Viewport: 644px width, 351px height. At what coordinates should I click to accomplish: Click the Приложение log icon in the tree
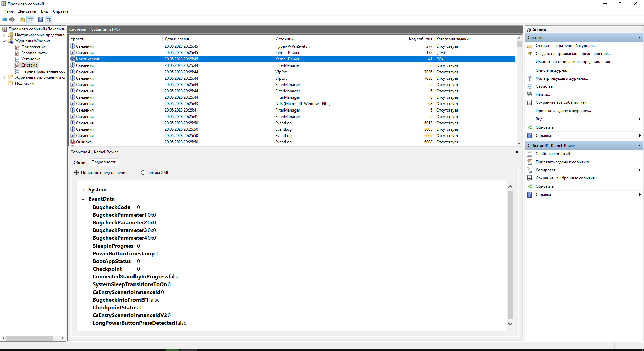coord(17,47)
